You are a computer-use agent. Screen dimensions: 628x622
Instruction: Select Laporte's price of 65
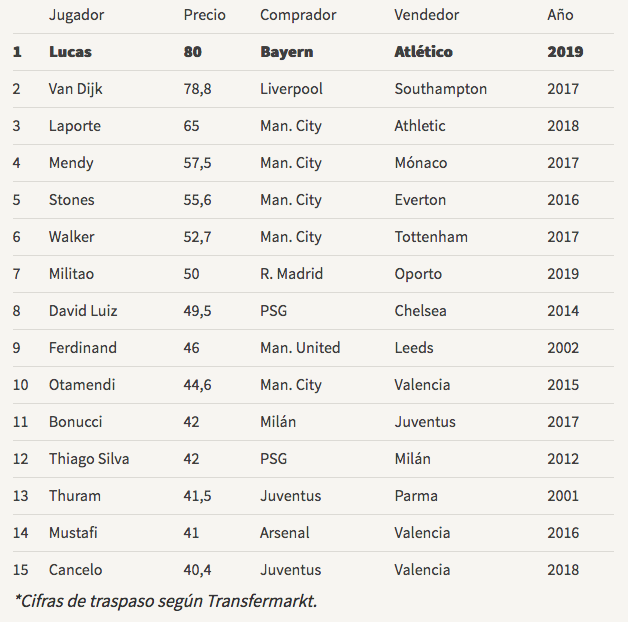coord(191,126)
